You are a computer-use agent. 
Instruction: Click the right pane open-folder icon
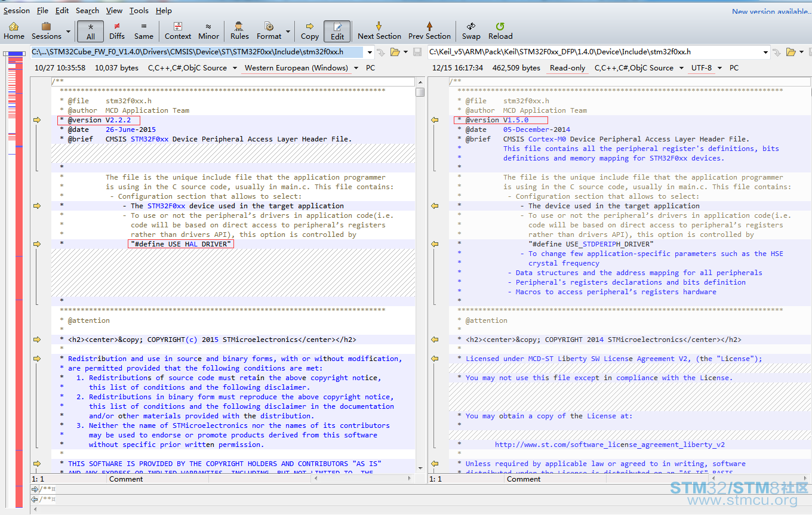coord(791,52)
